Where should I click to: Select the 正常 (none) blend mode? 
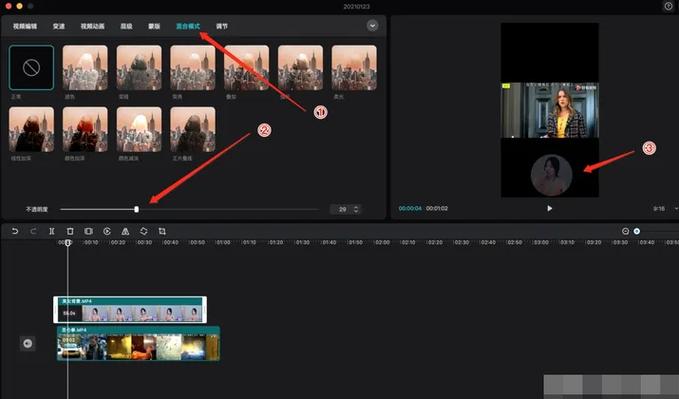tap(32, 68)
